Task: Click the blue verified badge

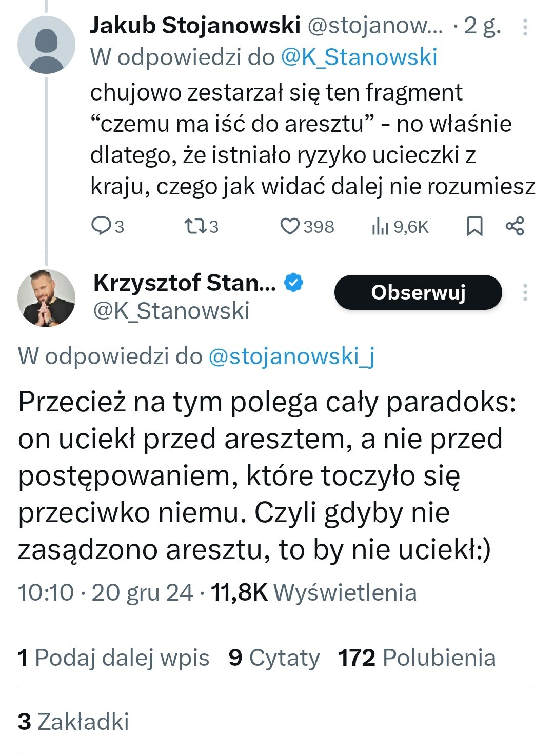Action: [x=293, y=283]
